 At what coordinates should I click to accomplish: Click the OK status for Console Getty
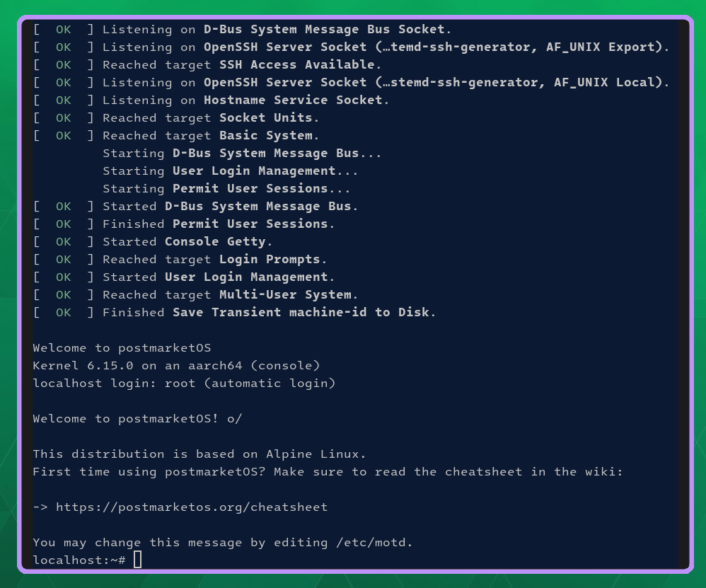(64, 242)
